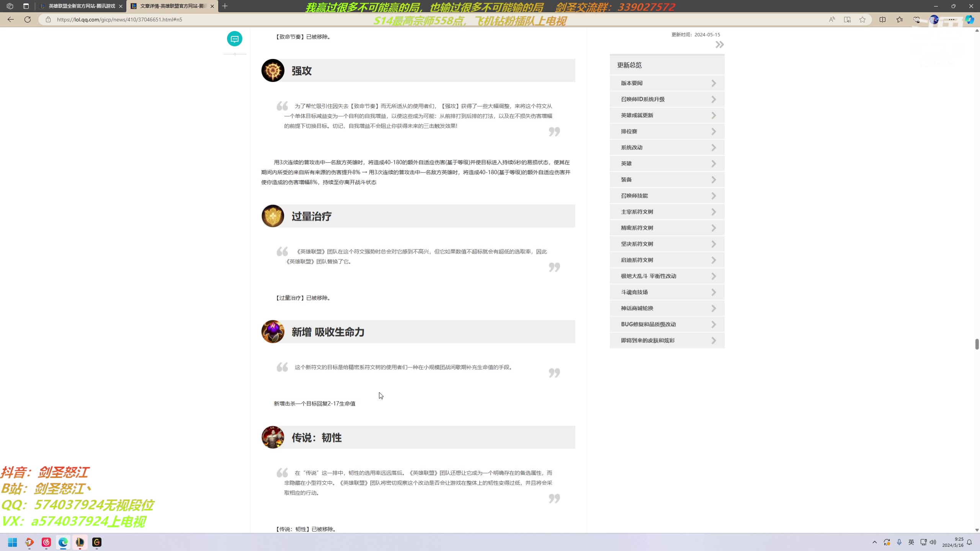Click the address bar URL
The width and height of the screenshot is (980, 551).
click(119, 20)
